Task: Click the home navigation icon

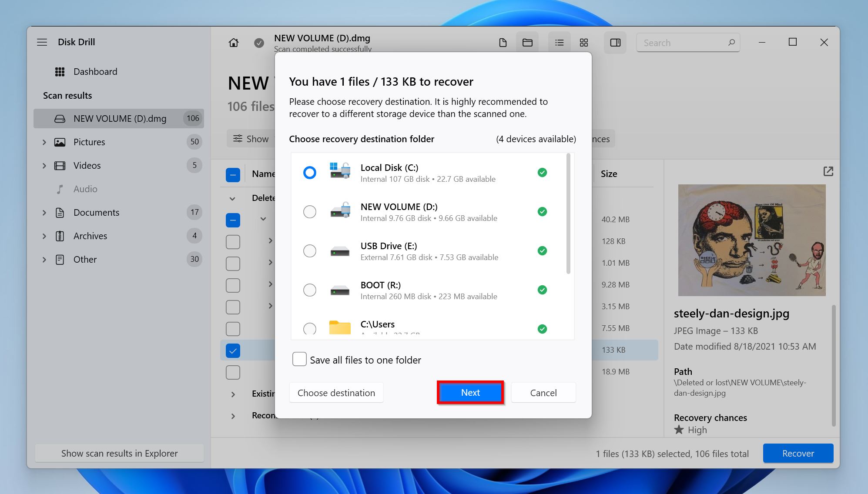Action: [234, 42]
